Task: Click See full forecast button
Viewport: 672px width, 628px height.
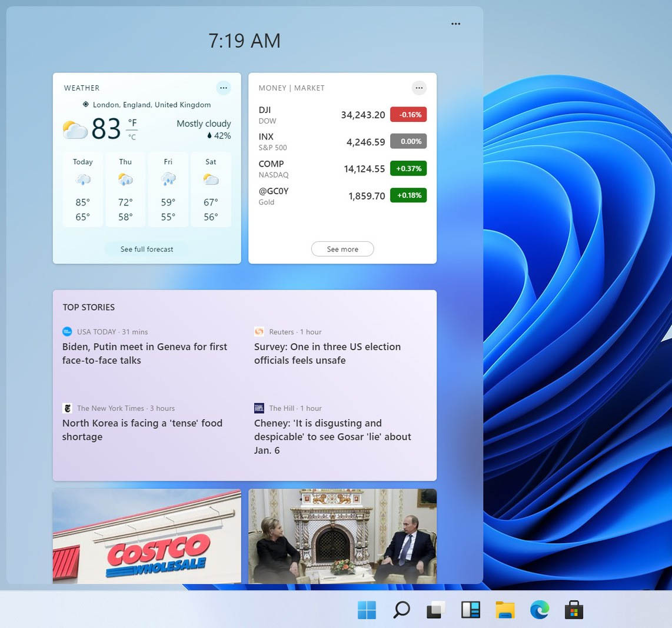Action: (147, 249)
